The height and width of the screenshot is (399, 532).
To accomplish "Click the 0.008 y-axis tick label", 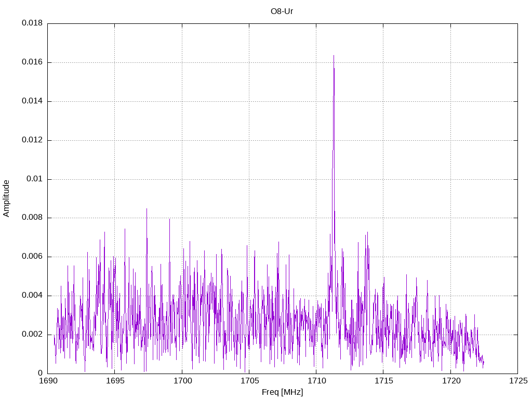I will point(32,218).
